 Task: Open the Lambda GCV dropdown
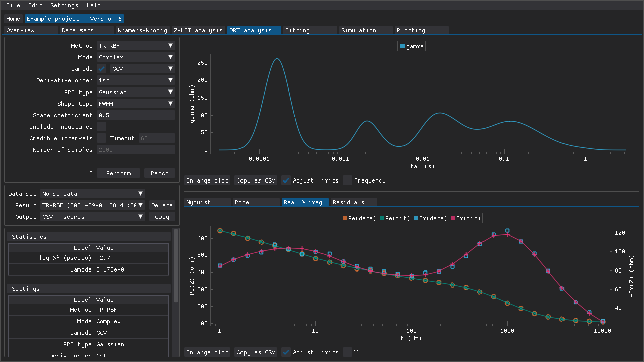(x=142, y=69)
